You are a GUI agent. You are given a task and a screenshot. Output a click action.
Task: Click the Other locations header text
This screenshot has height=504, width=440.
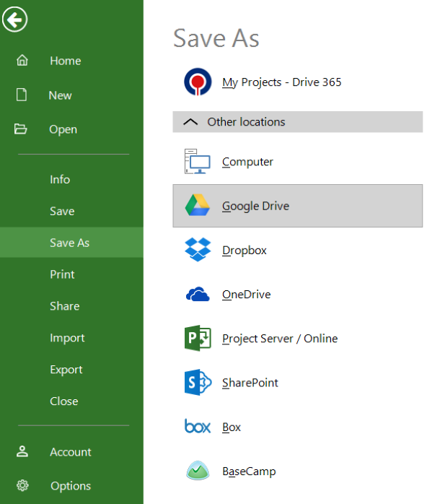pos(247,122)
